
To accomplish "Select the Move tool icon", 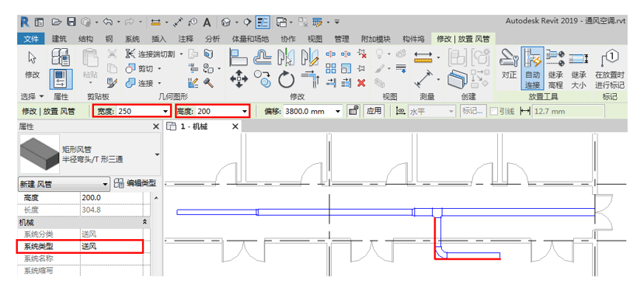I will (238, 79).
